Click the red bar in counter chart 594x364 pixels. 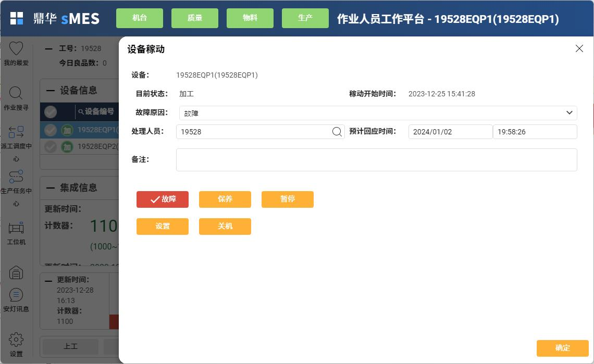coord(114,322)
